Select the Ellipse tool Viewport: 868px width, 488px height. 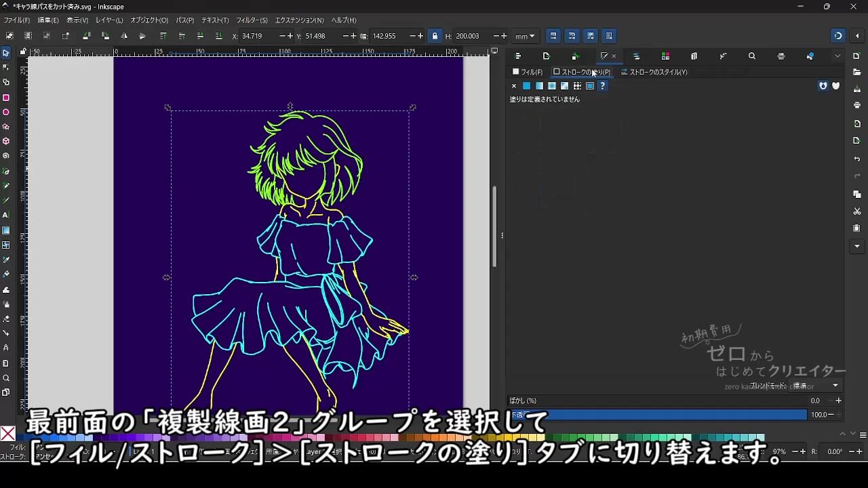click(6, 113)
